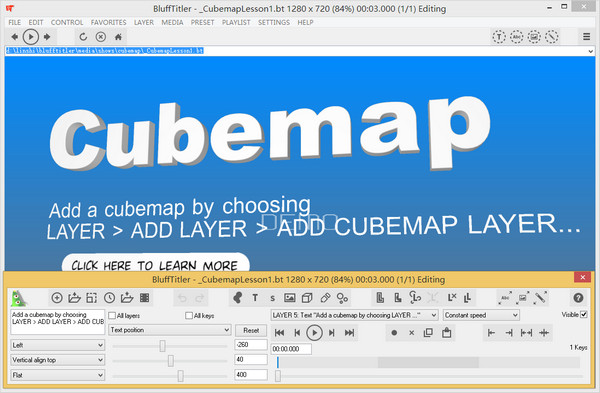Open the Text position property dropdown

click(x=170, y=330)
